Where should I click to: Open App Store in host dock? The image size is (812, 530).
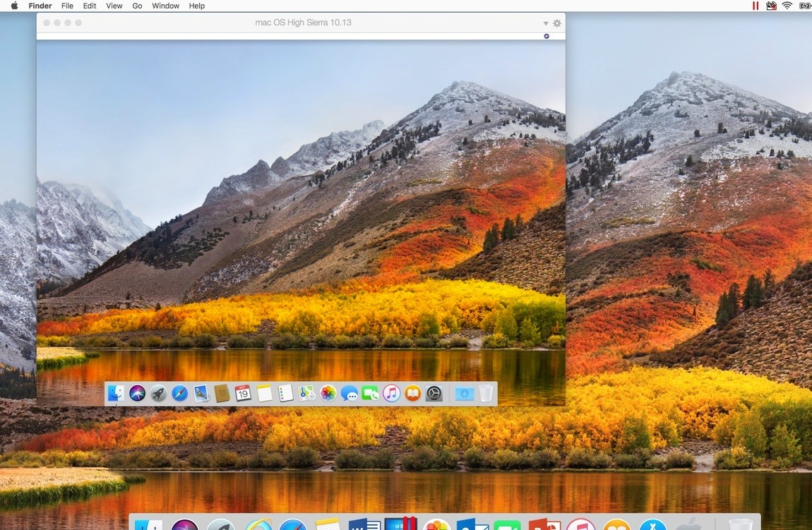[x=653, y=524]
